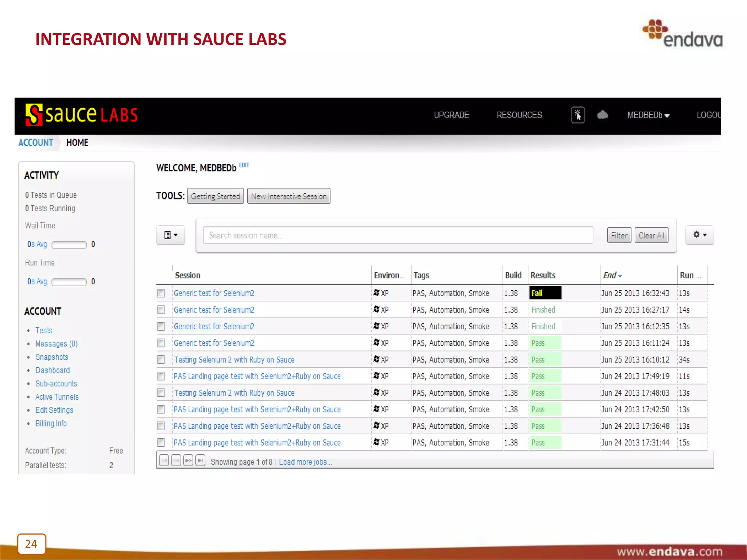This screenshot has width=747, height=560.
Task: Open Billing Info link
Action: coord(51,424)
